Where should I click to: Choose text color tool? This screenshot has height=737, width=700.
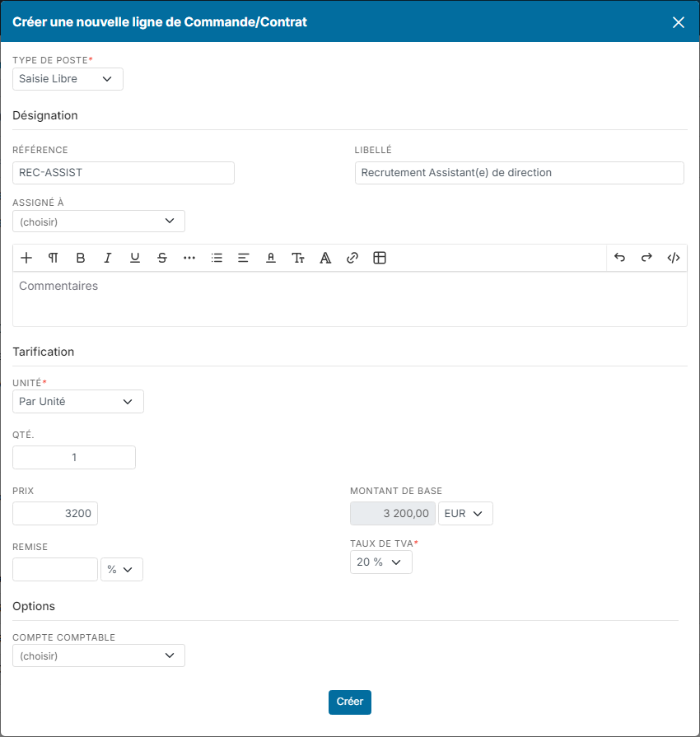click(271, 258)
